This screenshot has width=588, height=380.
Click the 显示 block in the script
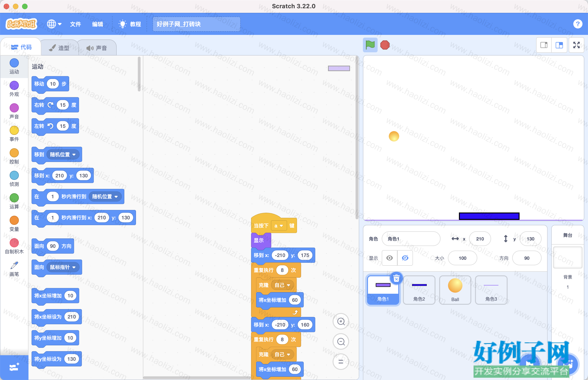click(261, 240)
